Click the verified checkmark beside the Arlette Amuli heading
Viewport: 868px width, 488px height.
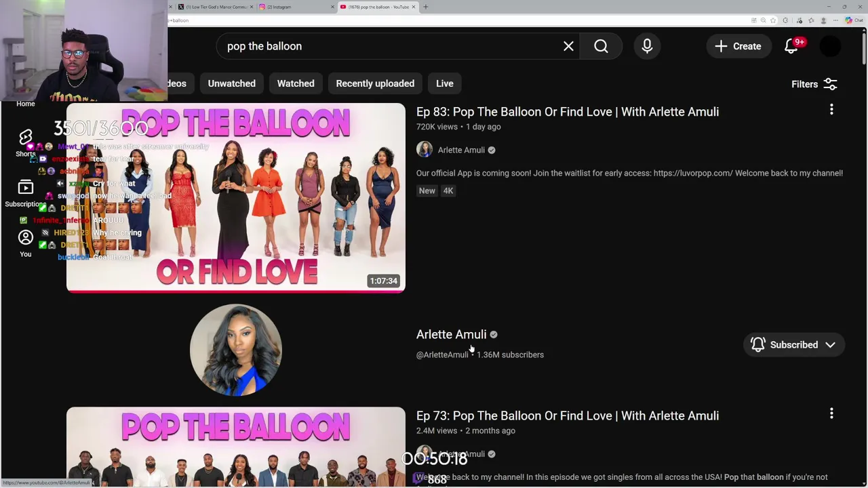494,335
